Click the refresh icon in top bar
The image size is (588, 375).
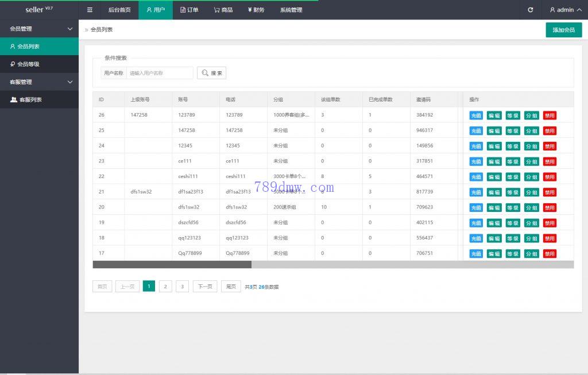tap(530, 10)
